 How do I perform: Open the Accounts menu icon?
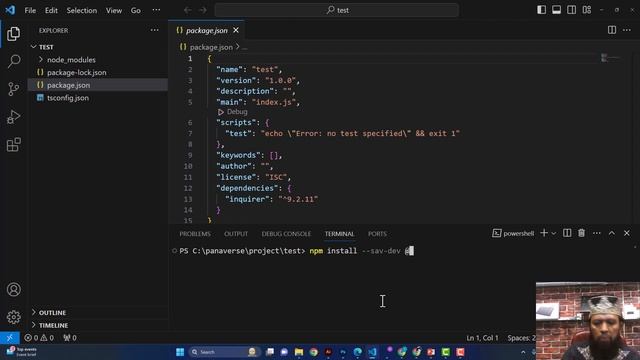pyautogui.click(x=13, y=289)
